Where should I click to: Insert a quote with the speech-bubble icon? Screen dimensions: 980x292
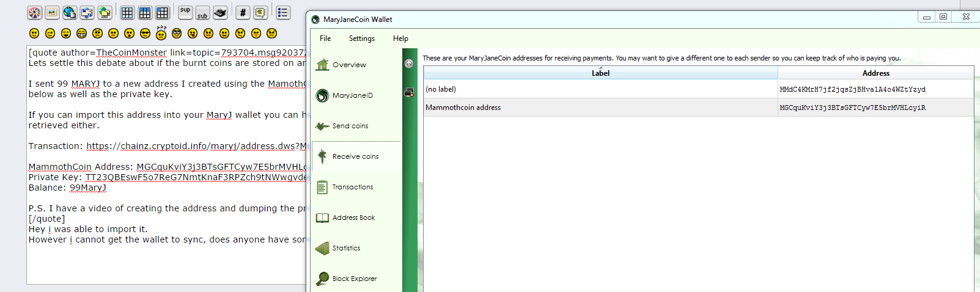[260, 12]
